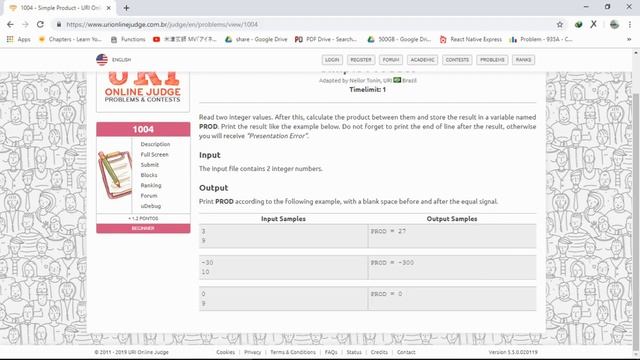Go back using the browser back arrow
This screenshot has width=640, height=360.
tap(10, 24)
